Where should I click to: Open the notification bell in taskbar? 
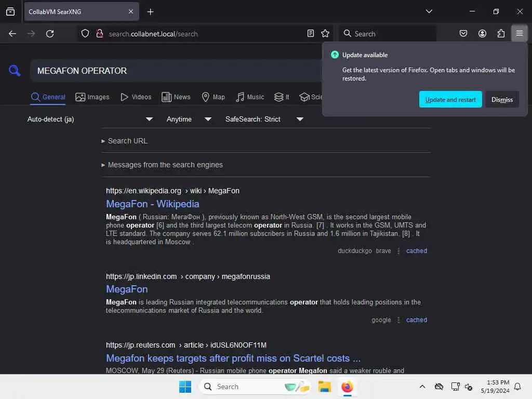click(517, 387)
